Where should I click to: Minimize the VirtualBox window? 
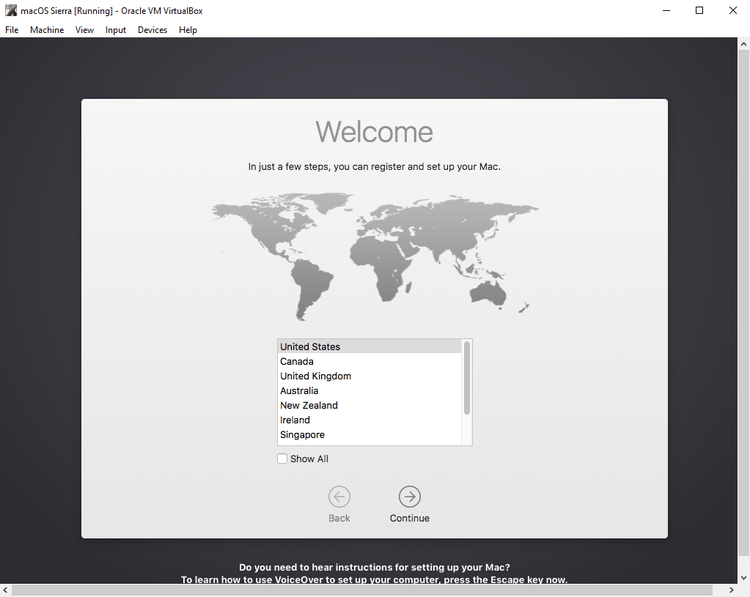(x=666, y=10)
